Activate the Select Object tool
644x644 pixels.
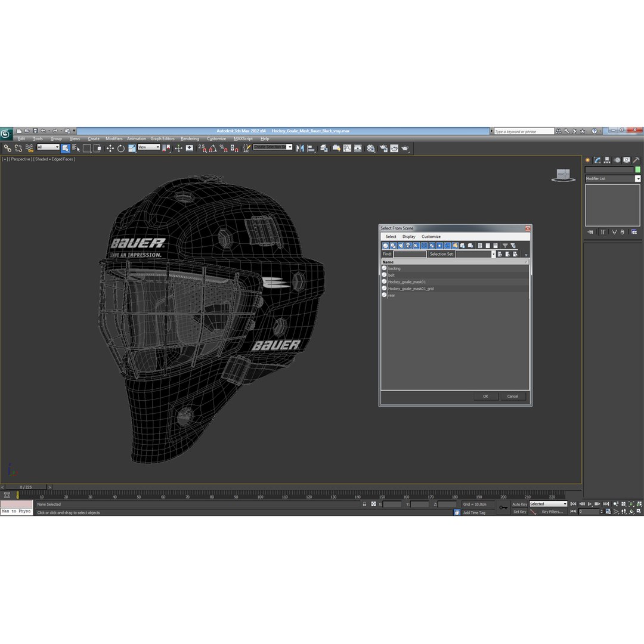[x=66, y=148]
